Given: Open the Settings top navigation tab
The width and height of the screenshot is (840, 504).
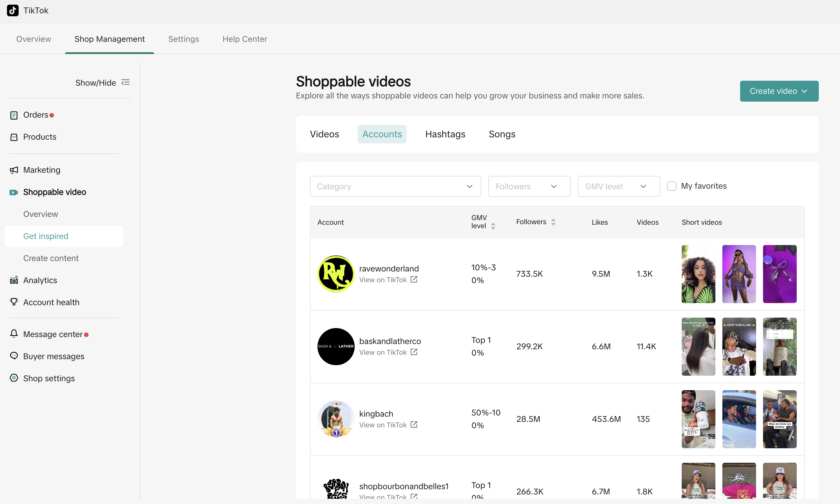Looking at the screenshot, I should (183, 39).
